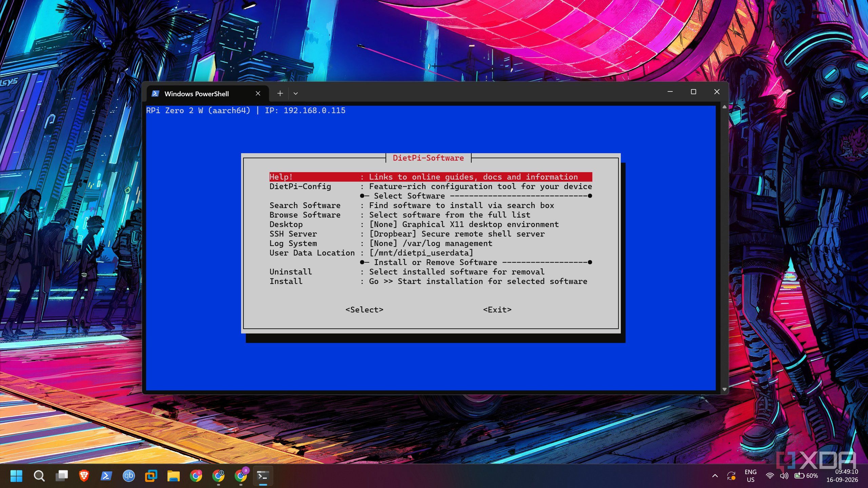Viewport: 868px width, 488px height.
Task: Click the RPi Zero 2 W header text
Action: click(x=198, y=110)
